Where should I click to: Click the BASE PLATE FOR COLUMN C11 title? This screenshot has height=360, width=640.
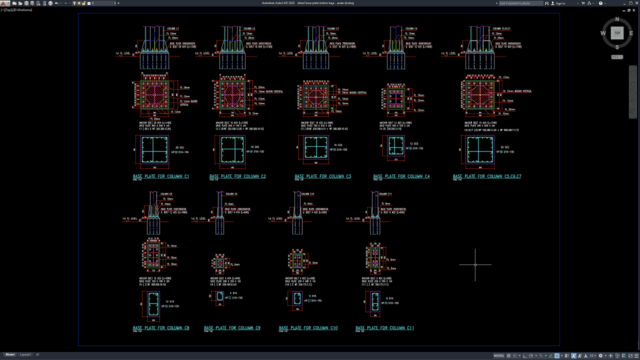pos(384,328)
